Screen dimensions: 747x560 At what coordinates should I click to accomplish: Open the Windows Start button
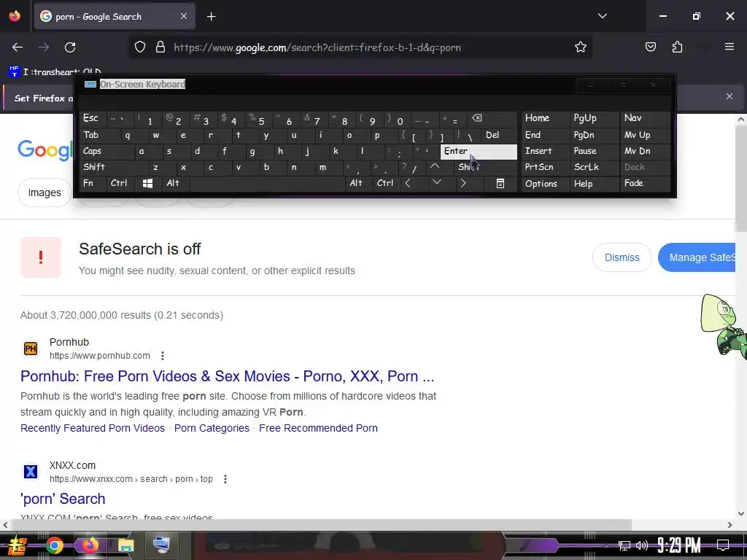[x=18, y=545]
